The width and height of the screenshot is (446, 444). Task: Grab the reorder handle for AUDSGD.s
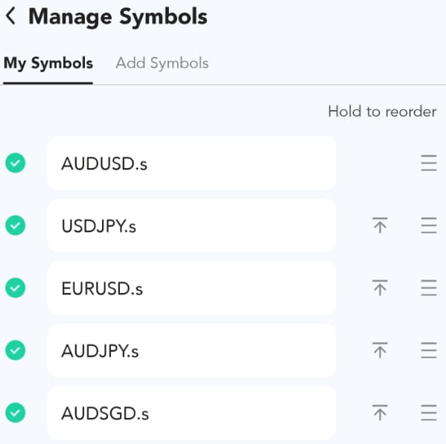click(x=429, y=413)
